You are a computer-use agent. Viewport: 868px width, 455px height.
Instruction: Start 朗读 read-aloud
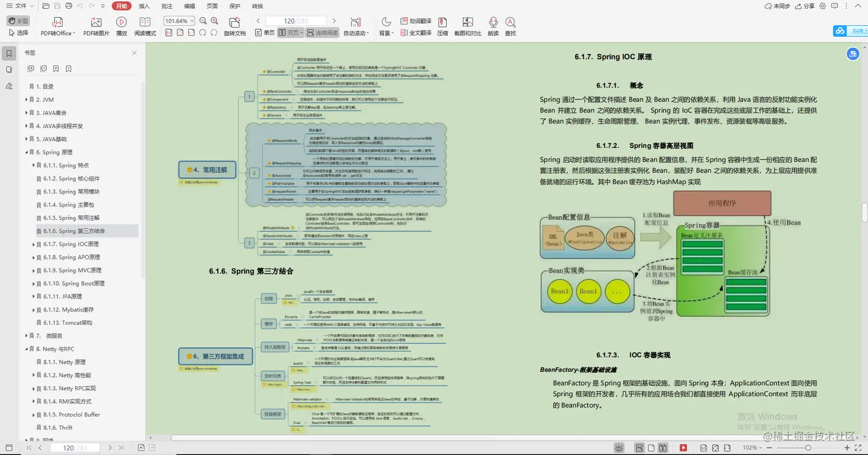[x=493, y=26]
